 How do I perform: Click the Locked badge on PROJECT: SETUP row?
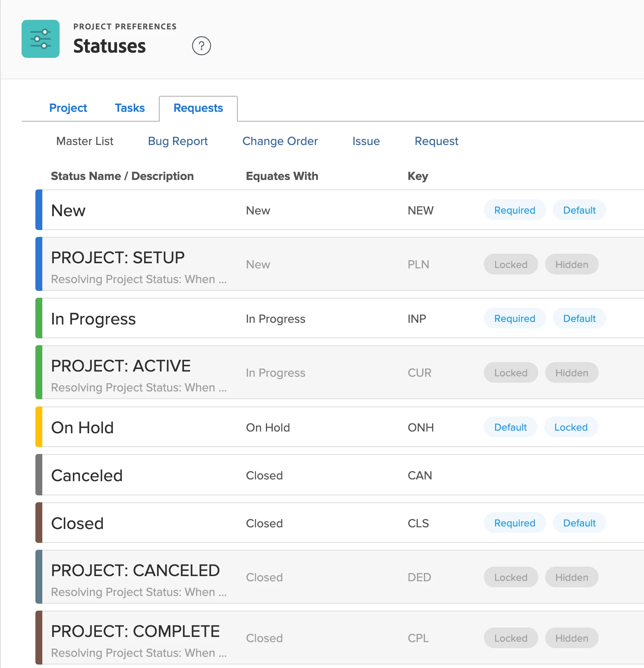[511, 265]
